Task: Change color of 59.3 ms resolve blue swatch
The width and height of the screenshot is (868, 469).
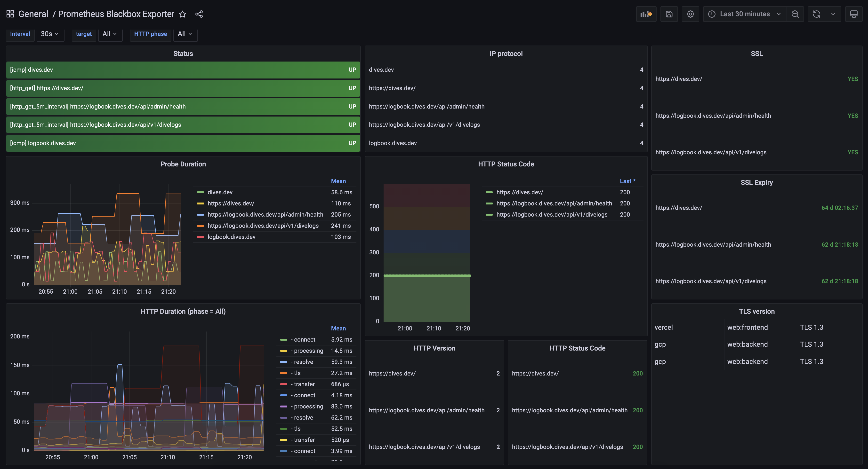Action: [x=283, y=362]
